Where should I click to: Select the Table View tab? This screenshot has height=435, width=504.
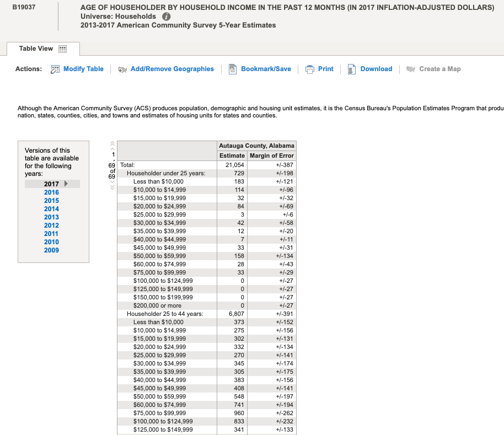(x=36, y=49)
